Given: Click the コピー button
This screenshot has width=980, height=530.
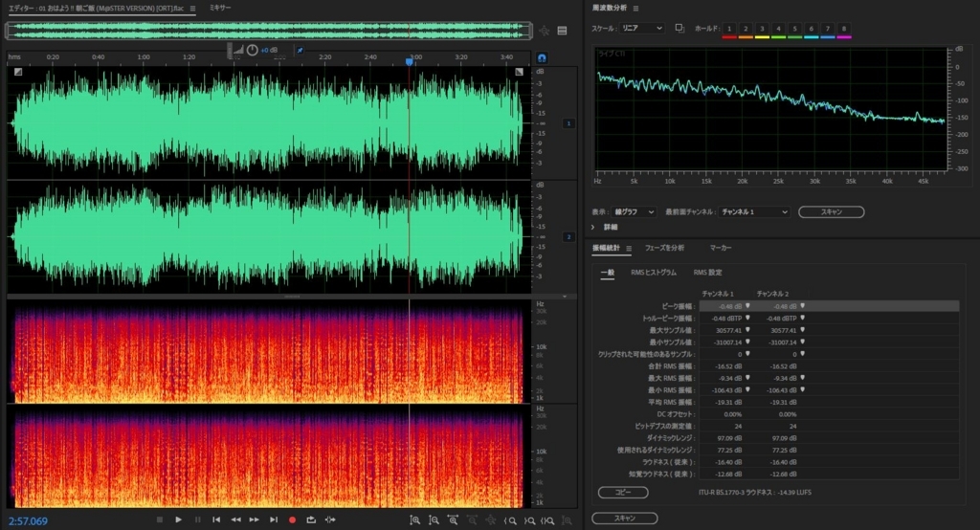Looking at the screenshot, I should click(623, 492).
